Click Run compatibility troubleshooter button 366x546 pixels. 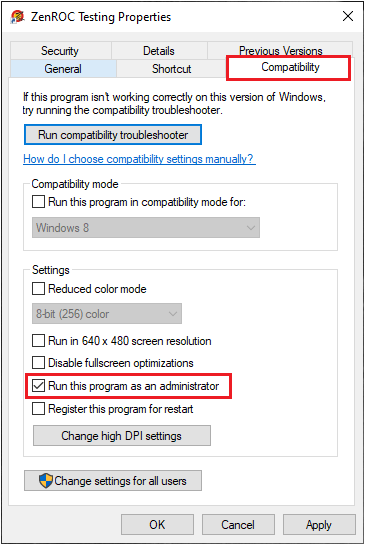(x=113, y=135)
